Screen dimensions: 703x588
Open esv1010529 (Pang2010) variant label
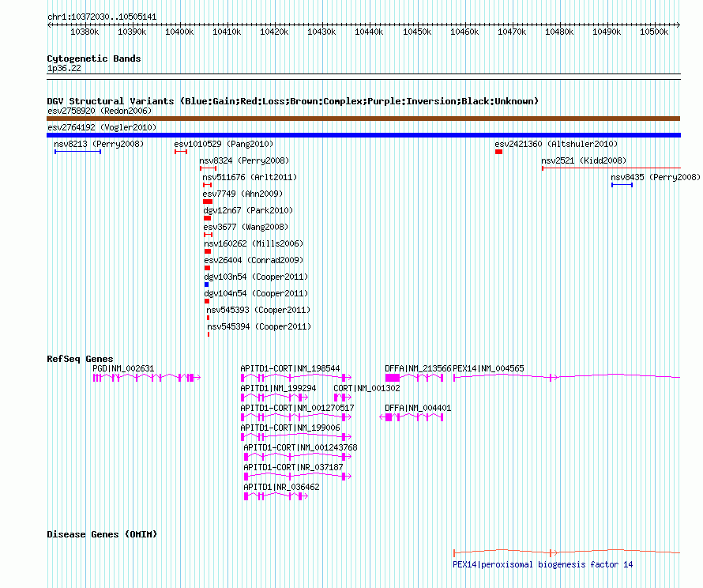(224, 144)
